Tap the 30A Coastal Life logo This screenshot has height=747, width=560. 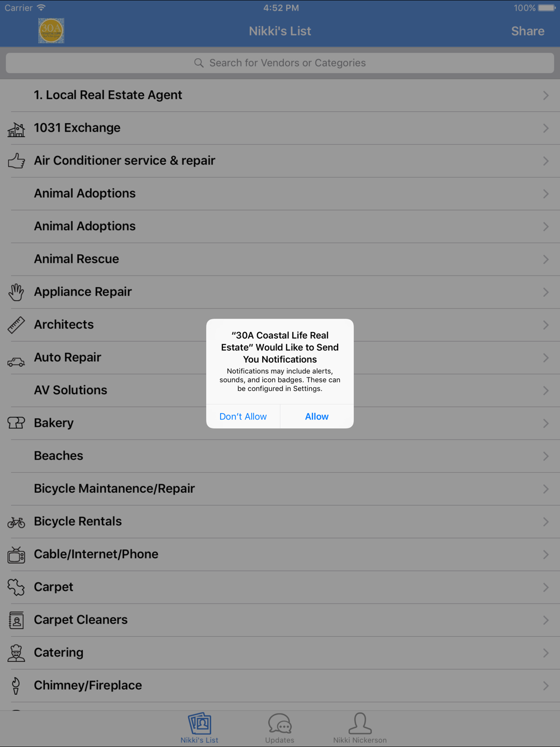point(51,31)
